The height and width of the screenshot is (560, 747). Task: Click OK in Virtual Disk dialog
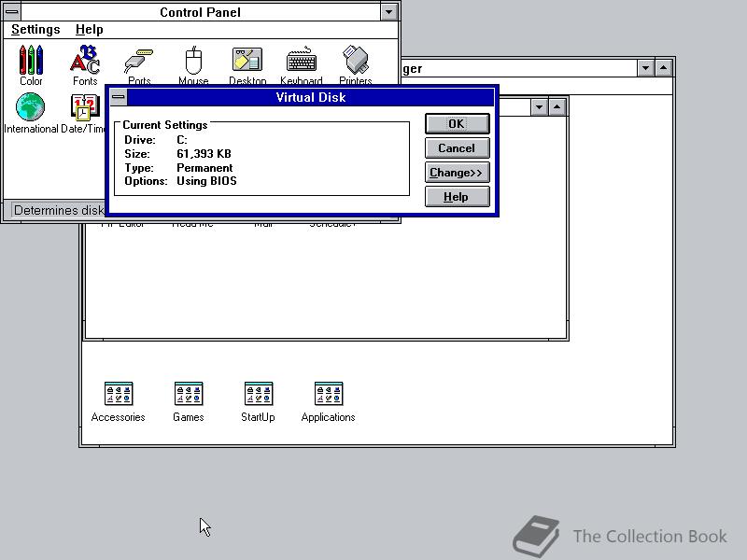457,124
